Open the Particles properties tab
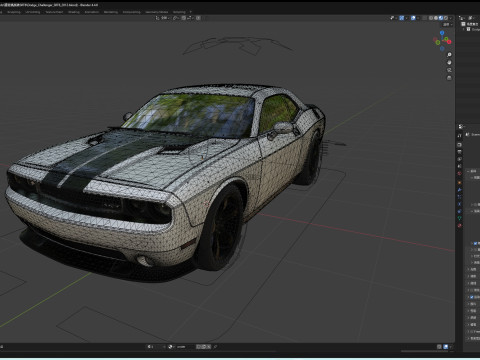 [459, 197]
